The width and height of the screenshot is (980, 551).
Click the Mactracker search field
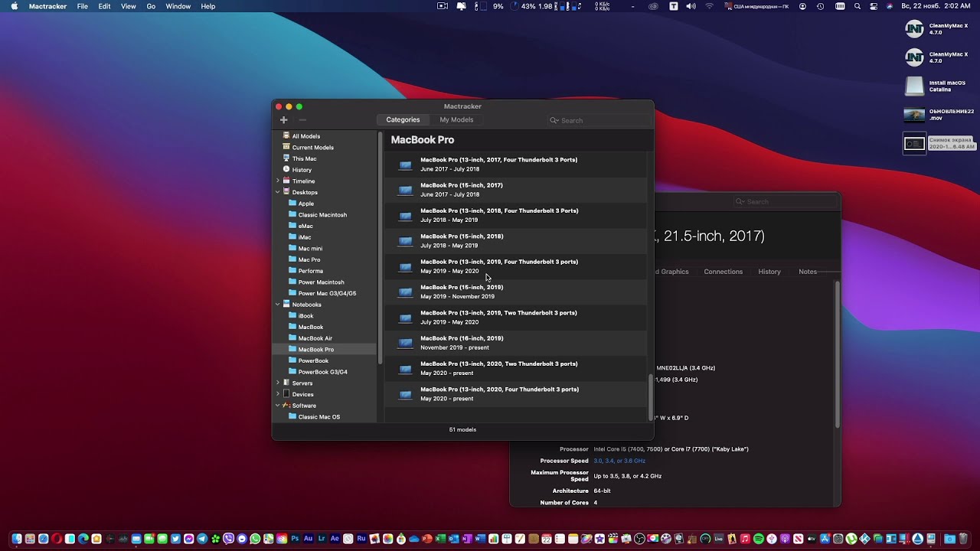(x=599, y=120)
